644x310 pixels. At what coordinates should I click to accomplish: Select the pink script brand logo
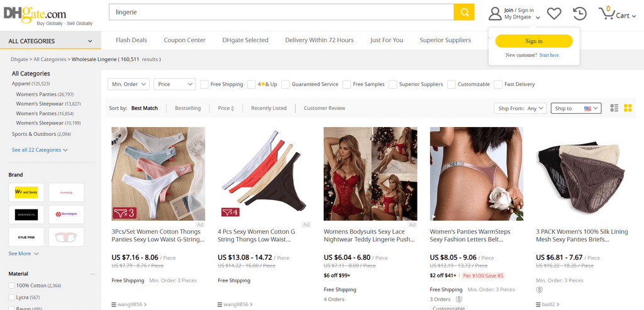[66, 192]
